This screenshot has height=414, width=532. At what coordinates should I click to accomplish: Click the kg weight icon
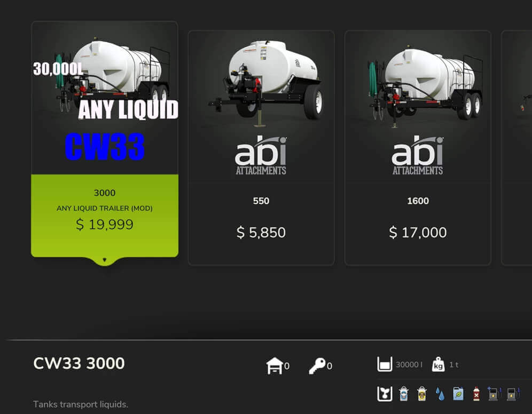coord(438,364)
